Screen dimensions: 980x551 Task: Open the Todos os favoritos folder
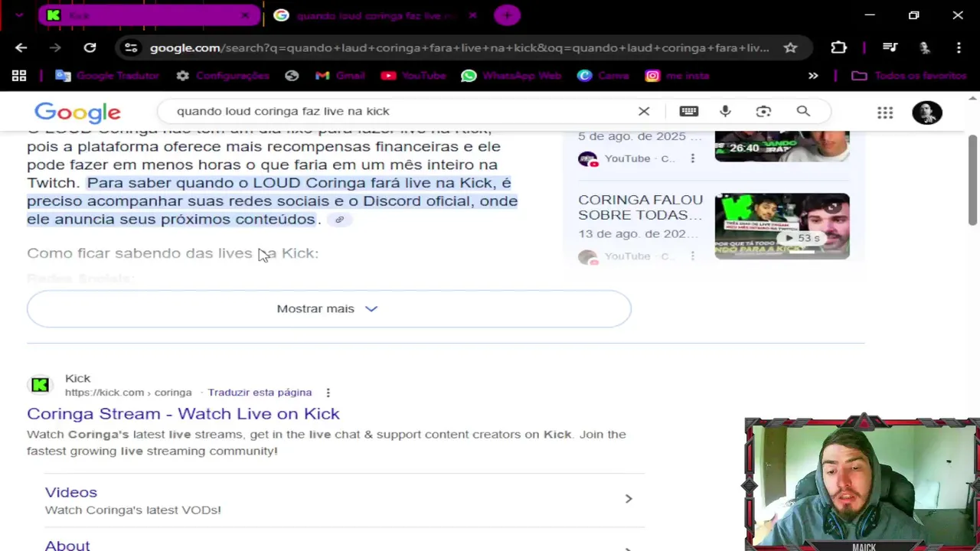click(910, 76)
